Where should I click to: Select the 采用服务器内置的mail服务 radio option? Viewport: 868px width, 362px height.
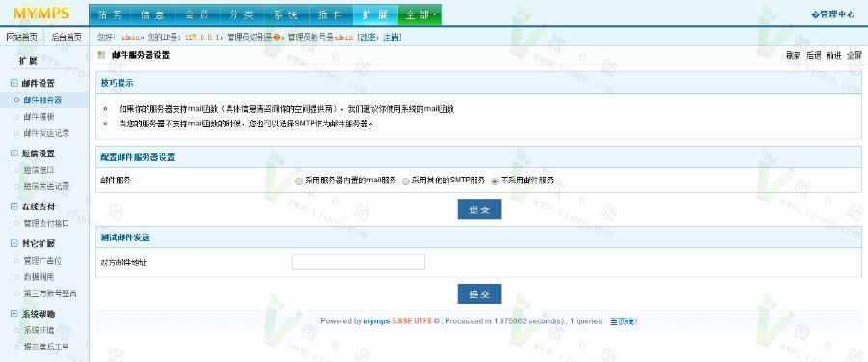point(299,181)
